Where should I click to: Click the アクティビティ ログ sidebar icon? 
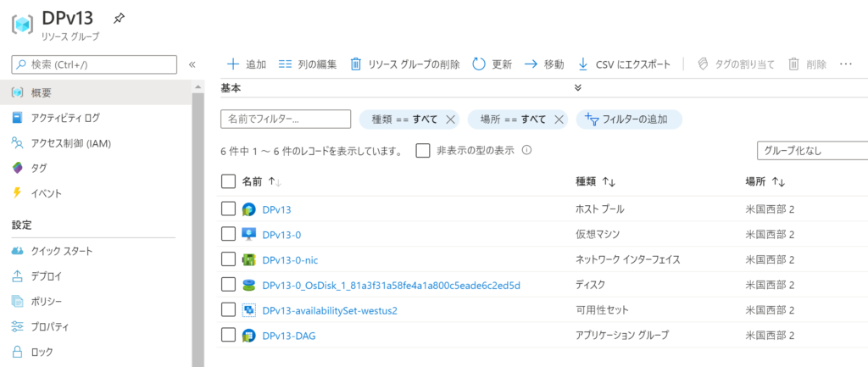[18, 118]
